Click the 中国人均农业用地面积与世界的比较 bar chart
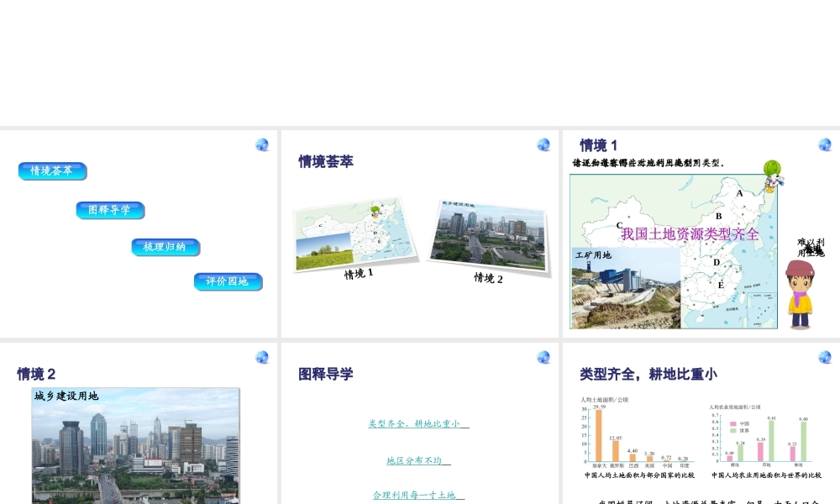Viewport: 840px width, 504px height. [766, 441]
